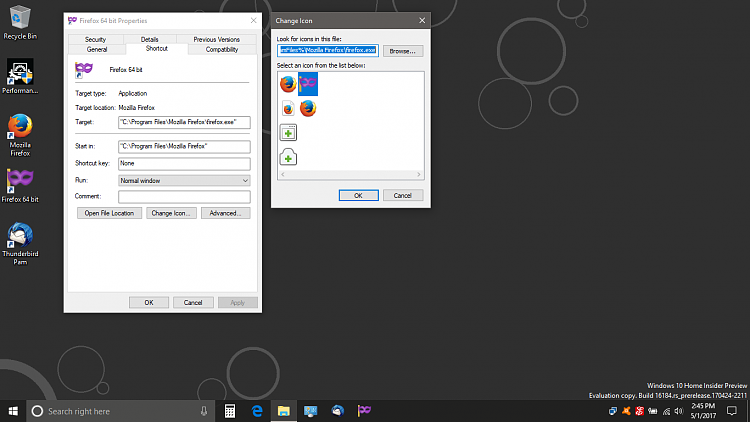Screen dimensions: 750x422
Task: Select the Firefox document page icon
Action: (x=288, y=109)
